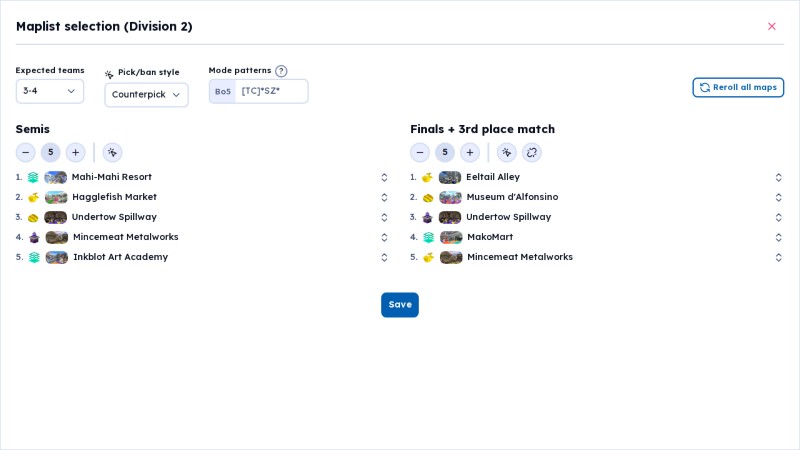The height and width of the screenshot is (450, 800).
Task: Toggle the Finals pick/ban cursor icon
Action: pos(507,153)
